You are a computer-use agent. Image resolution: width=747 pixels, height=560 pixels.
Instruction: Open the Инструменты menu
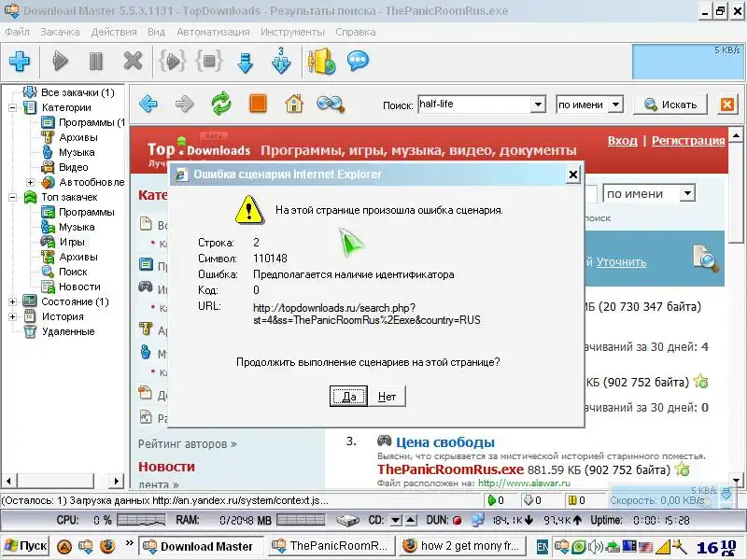point(292,32)
